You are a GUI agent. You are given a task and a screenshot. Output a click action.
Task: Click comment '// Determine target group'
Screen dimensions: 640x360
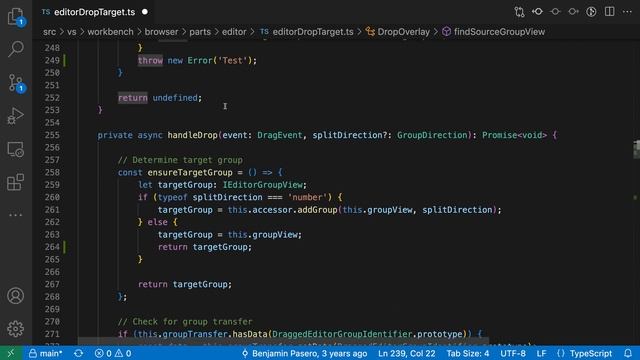pos(180,160)
